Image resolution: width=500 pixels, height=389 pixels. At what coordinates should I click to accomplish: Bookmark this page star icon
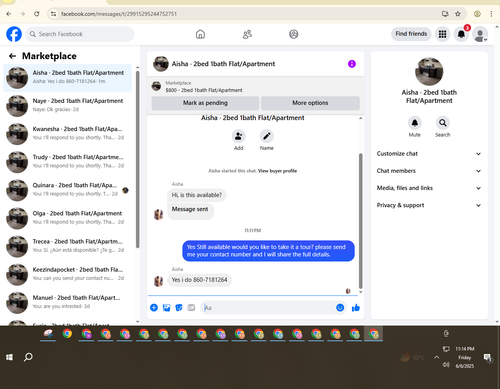(458, 14)
